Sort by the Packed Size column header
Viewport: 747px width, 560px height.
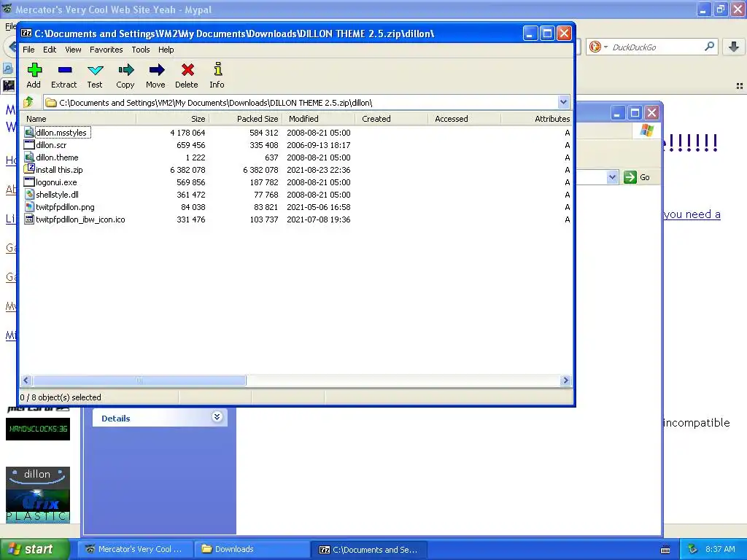click(246, 119)
